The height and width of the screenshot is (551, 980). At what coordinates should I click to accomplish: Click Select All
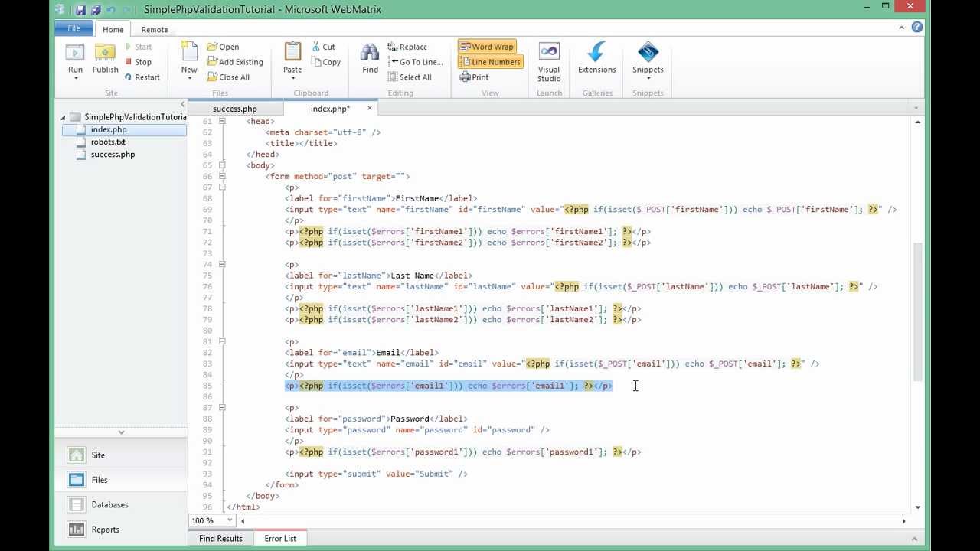(410, 77)
